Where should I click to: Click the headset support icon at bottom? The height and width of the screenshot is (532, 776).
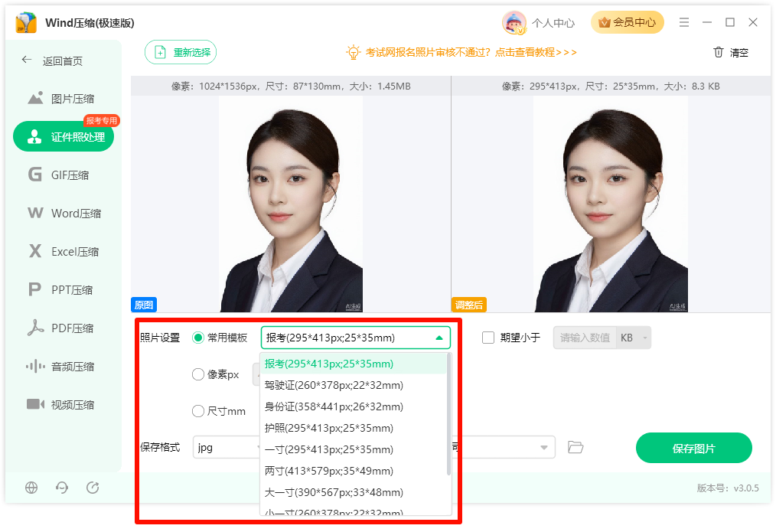pos(62,488)
